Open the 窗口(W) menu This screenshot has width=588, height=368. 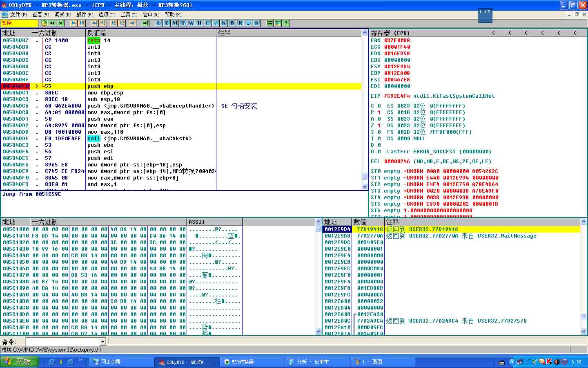point(151,15)
